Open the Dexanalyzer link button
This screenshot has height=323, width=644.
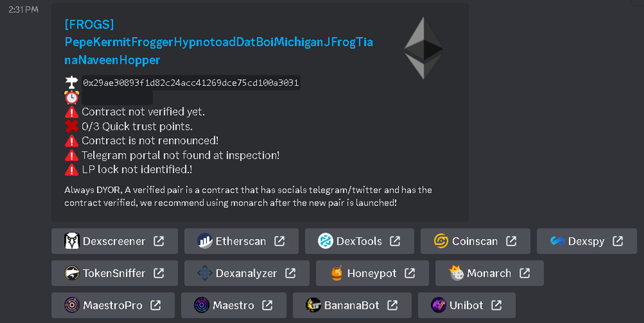(x=246, y=273)
